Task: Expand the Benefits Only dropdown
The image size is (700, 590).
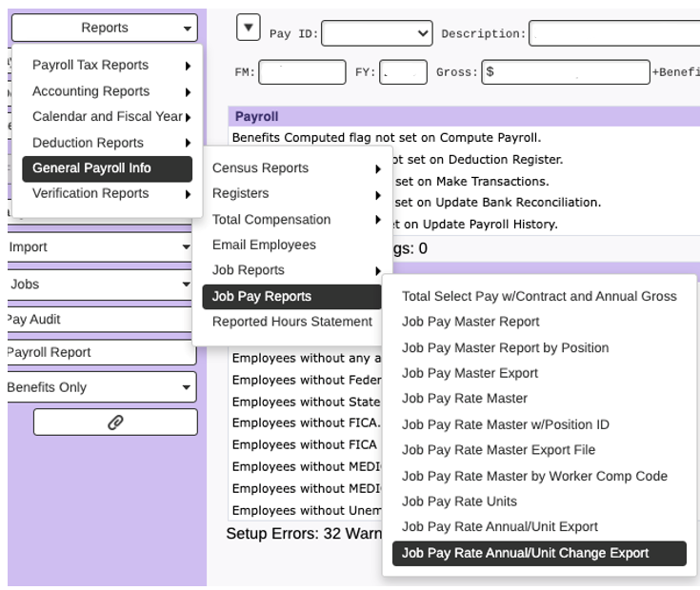Action: tap(102, 387)
